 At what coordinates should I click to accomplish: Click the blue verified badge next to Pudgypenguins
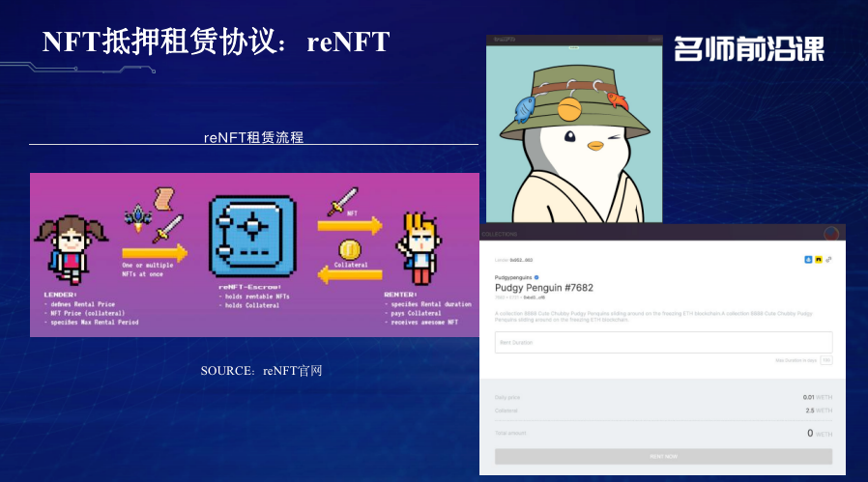pyautogui.click(x=536, y=277)
